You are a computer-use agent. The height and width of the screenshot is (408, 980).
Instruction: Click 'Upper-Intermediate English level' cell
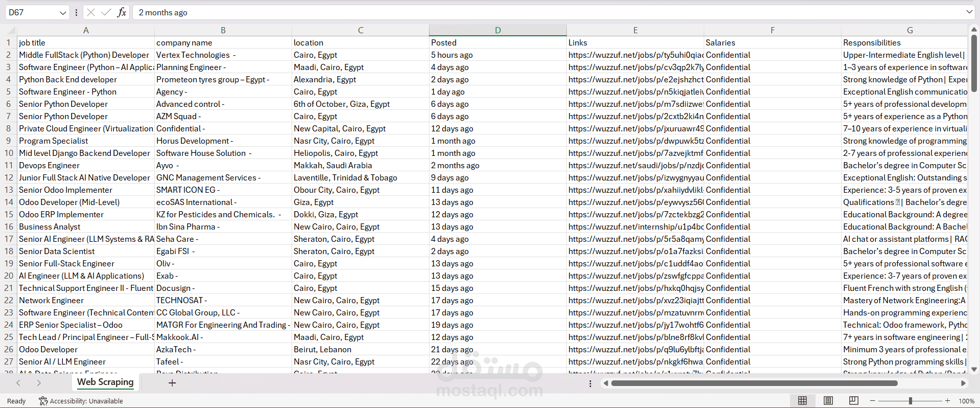pos(904,55)
